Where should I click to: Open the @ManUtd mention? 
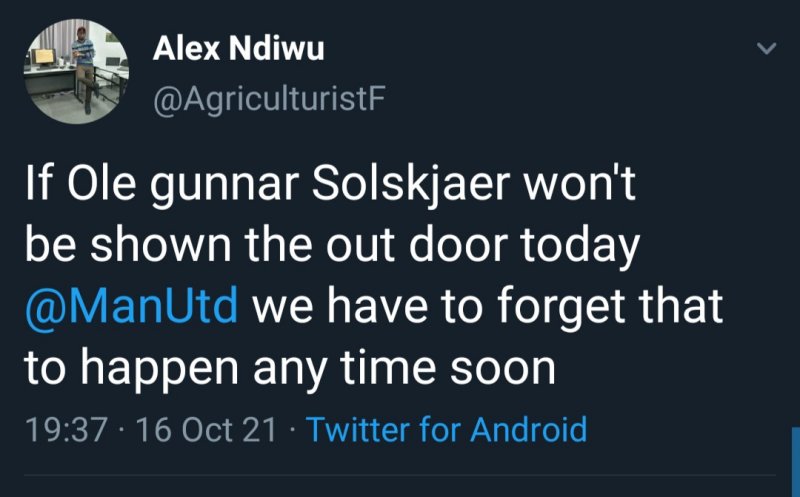pyautogui.click(x=133, y=306)
